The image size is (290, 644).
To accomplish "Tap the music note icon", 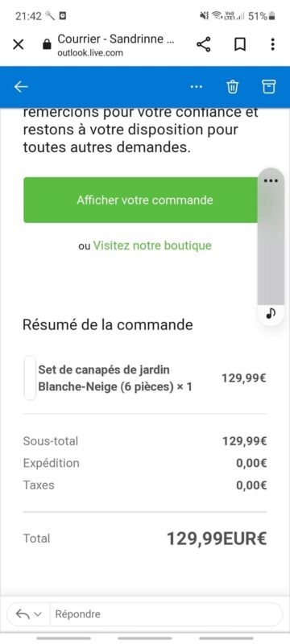I will click(x=271, y=314).
